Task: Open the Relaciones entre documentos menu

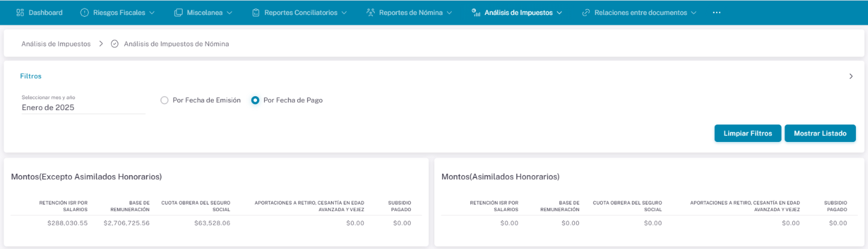Action: pyautogui.click(x=640, y=13)
